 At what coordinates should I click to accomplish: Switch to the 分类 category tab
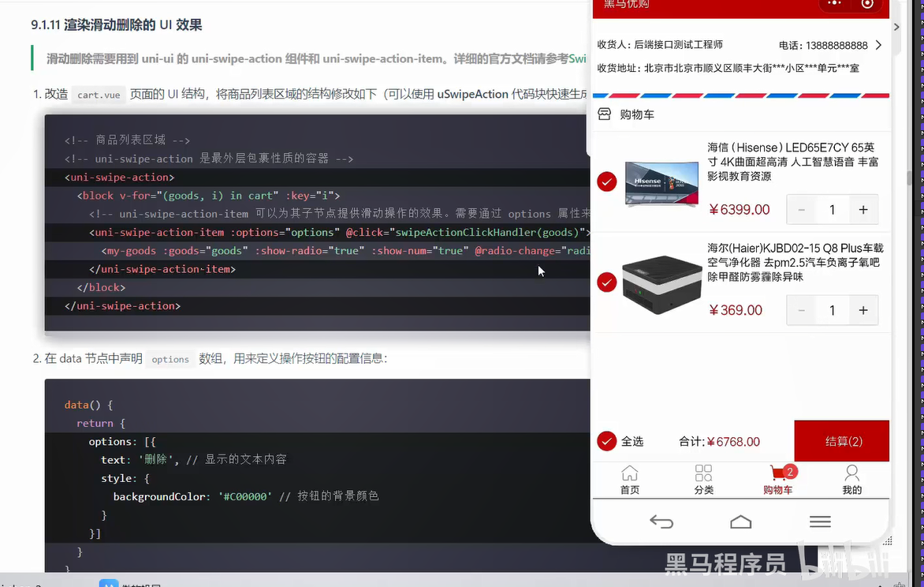point(703,480)
